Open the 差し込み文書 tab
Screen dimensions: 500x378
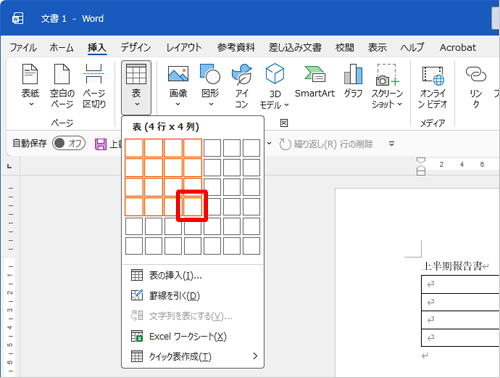295,48
